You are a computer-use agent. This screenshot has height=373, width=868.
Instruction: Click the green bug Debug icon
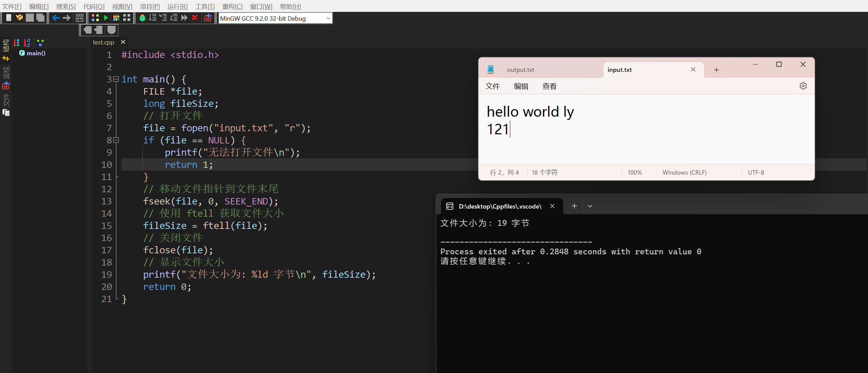click(142, 18)
